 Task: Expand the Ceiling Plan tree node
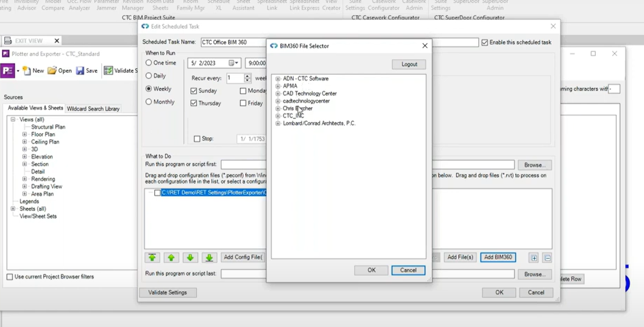coord(25,142)
